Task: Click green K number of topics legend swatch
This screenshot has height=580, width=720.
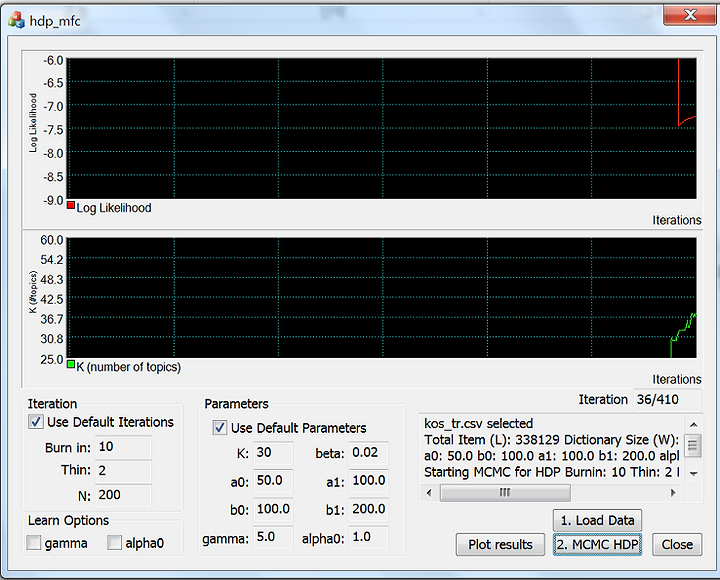Action: tap(71, 364)
